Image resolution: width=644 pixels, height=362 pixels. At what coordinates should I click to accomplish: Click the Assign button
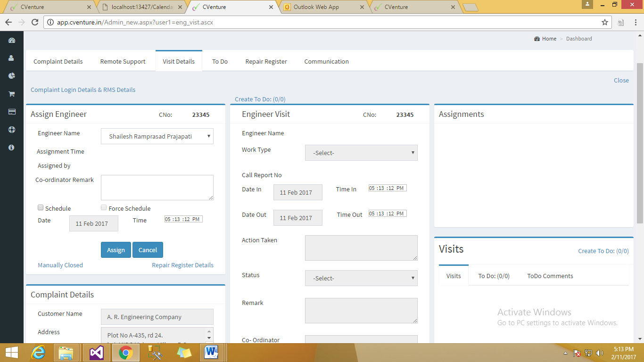point(116,250)
